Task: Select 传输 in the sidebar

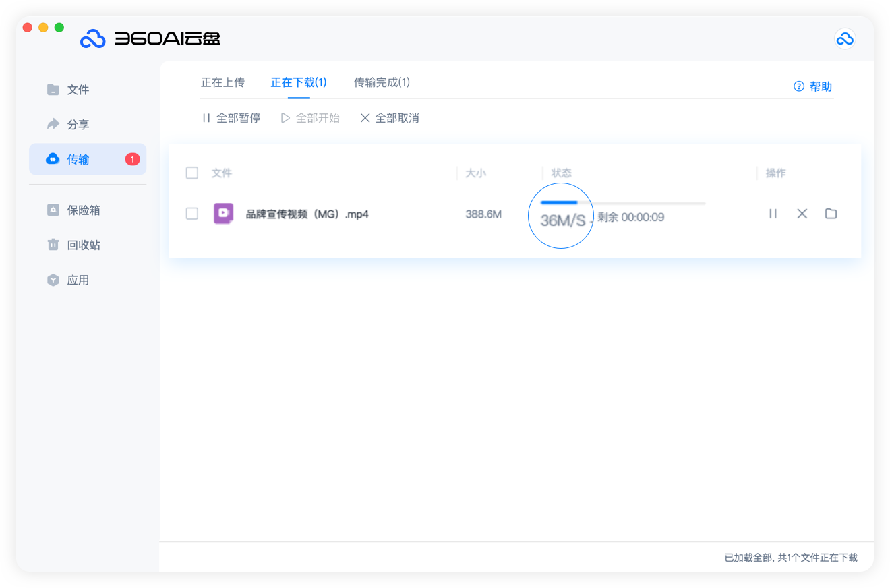Action: 88,159
